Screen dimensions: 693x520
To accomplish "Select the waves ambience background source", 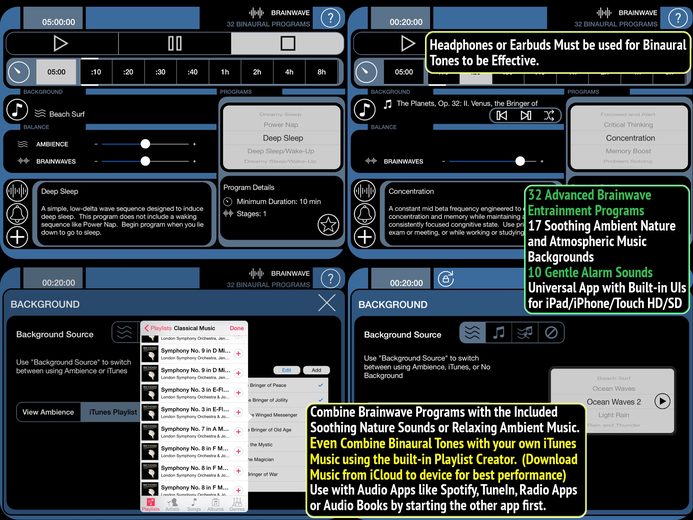I will [472, 333].
